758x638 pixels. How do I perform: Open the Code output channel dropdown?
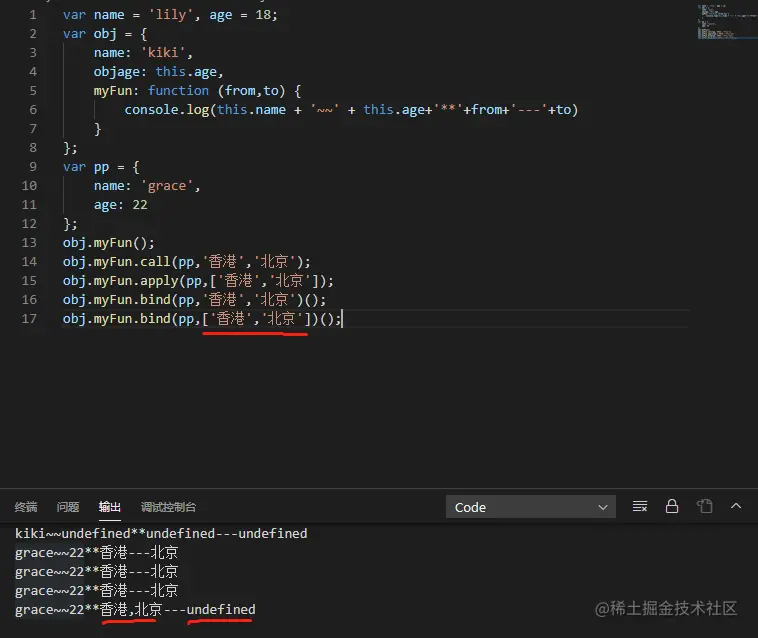click(530, 507)
